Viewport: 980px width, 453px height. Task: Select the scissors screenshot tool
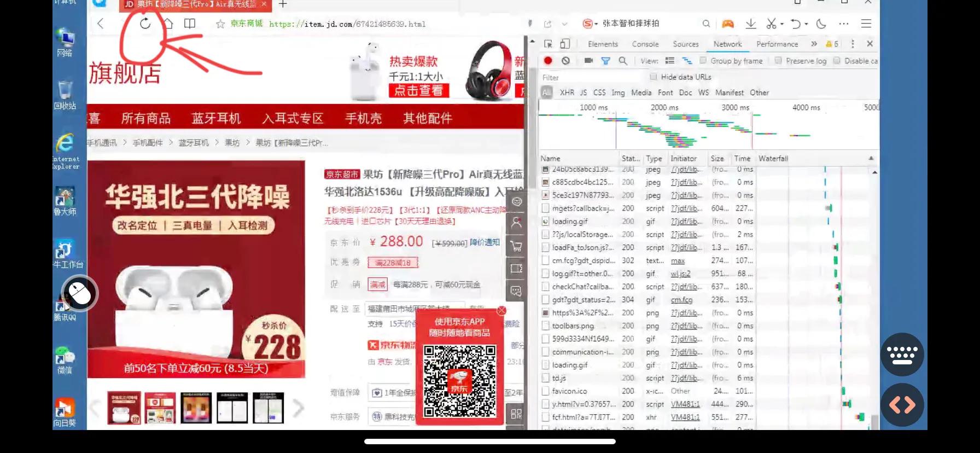772,24
